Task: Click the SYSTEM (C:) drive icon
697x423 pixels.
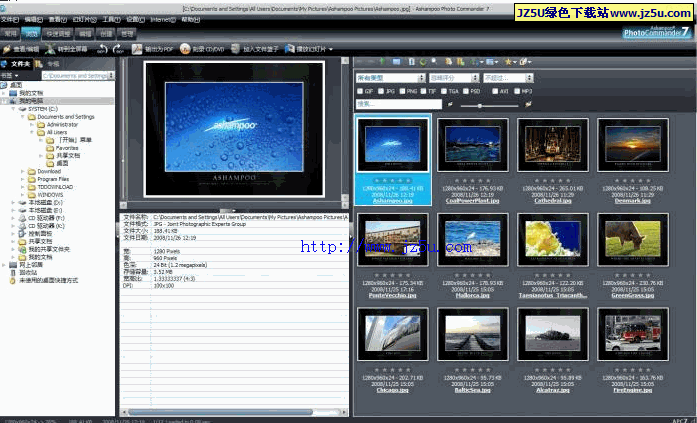Action: pyautogui.click(x=22, y=109)
